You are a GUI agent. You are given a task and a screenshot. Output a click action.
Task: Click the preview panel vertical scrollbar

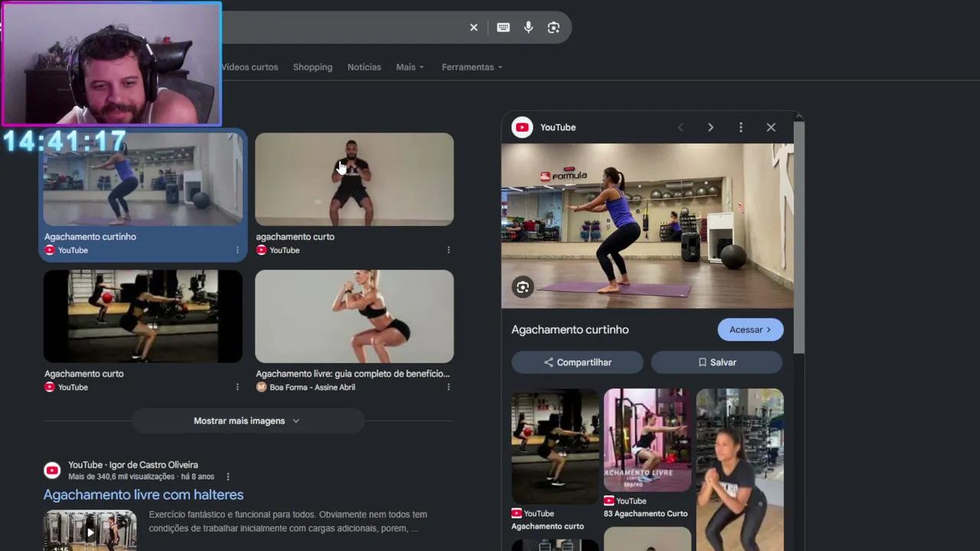[799, 237]
